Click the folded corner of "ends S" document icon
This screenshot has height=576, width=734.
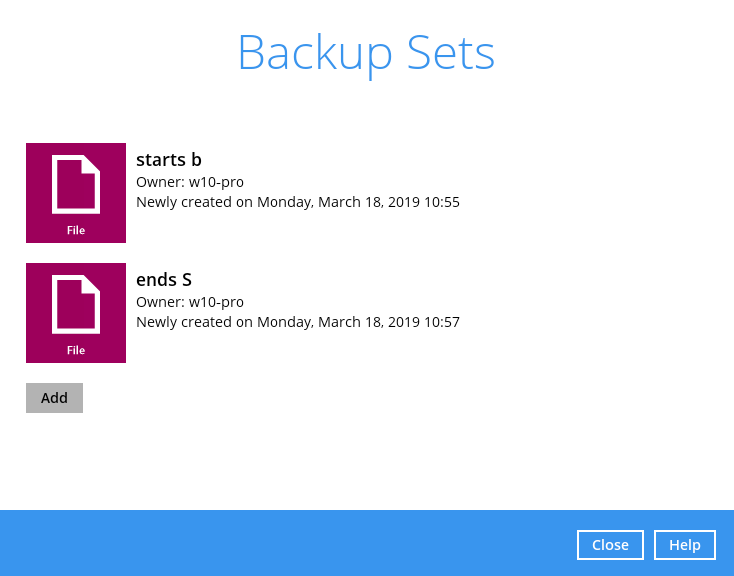(91, 283)
